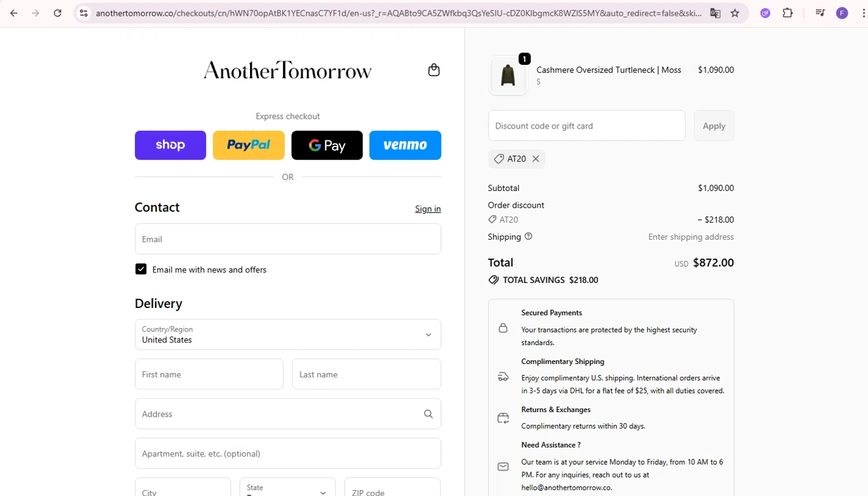Open the translate page icon
The width and height of the screenshot is (868, 496).
[x=715, y=13]
